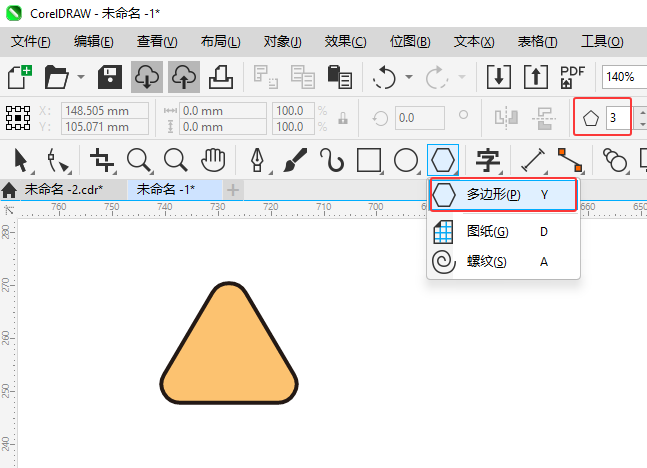
Task: Select the orange rounded triangle on canvas
Action: [229, 343]
